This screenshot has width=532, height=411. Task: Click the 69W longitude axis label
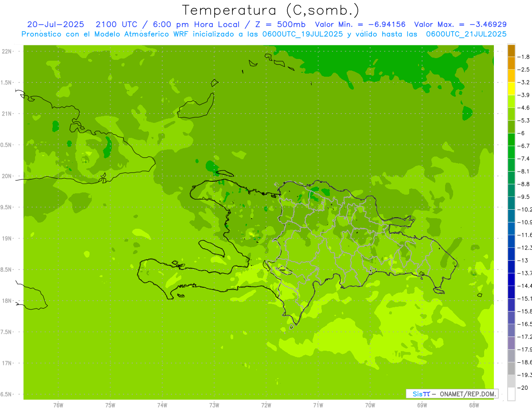(x=422, y=405)
